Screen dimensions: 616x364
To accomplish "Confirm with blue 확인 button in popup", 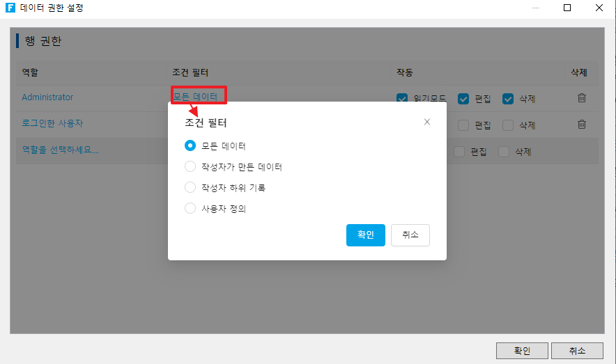I will pyautogui.click(x=365, y=235).
